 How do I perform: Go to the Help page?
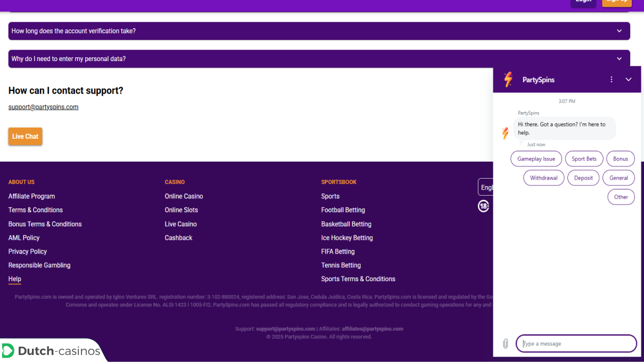point(15,279)
